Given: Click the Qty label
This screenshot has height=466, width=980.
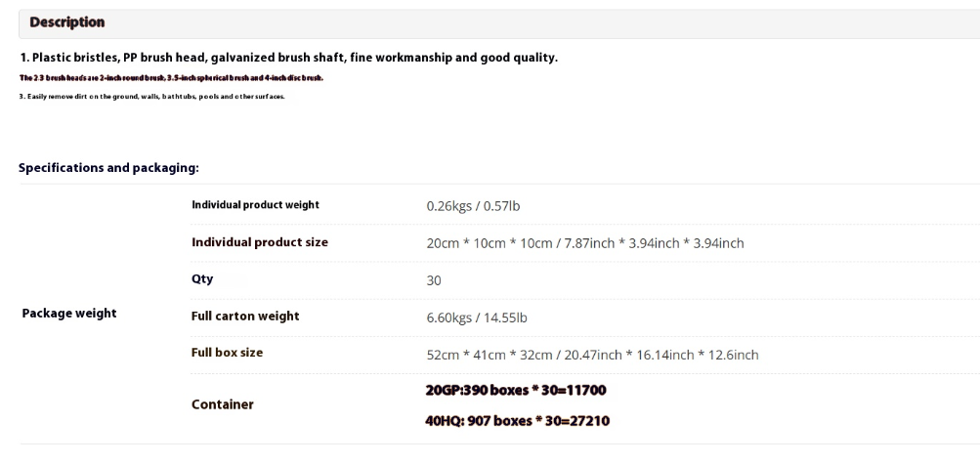Looking at the screenshot, I should click(202, 279).
